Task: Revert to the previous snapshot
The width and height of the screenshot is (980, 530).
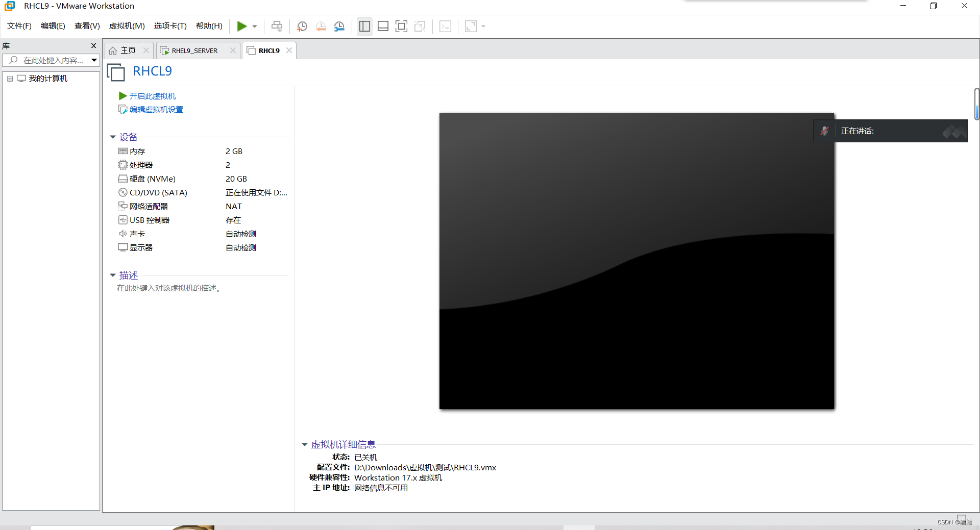Action: coord(321,27)
